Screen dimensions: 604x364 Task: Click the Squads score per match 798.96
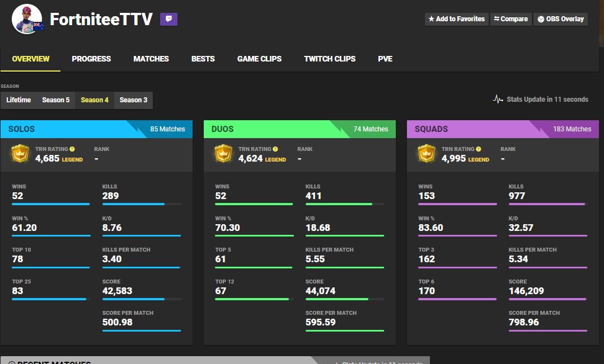point(523,322)
